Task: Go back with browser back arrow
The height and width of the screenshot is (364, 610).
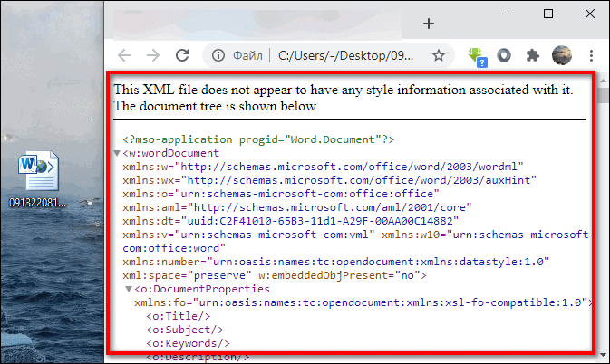Action: [x=124, y=55]
